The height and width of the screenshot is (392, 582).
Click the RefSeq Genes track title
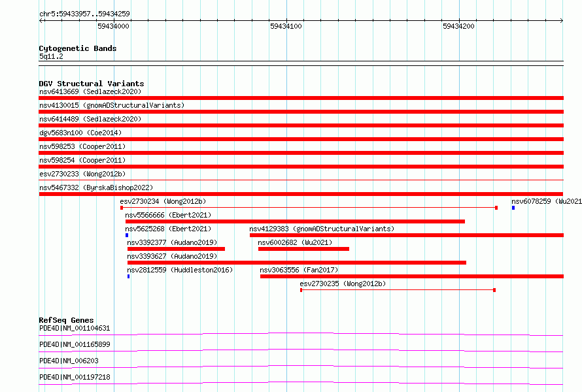66,320
